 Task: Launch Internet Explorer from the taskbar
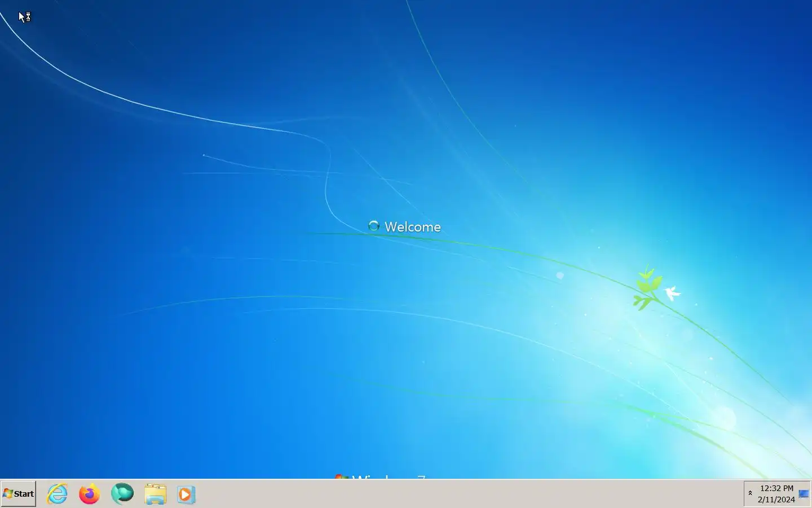point(57,494)
